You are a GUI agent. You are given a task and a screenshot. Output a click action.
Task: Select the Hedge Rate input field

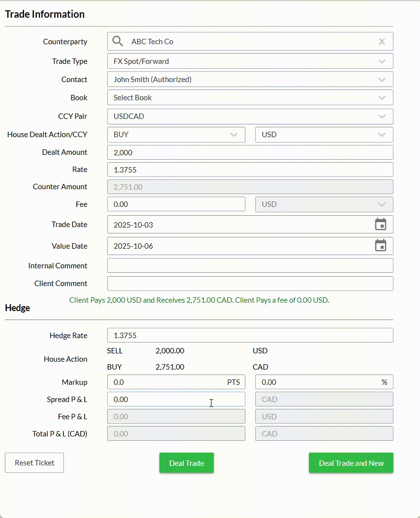250,335
